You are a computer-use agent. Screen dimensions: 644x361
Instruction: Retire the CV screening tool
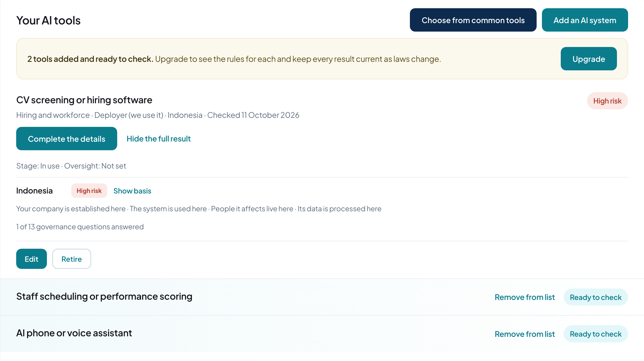click(72, 259)
